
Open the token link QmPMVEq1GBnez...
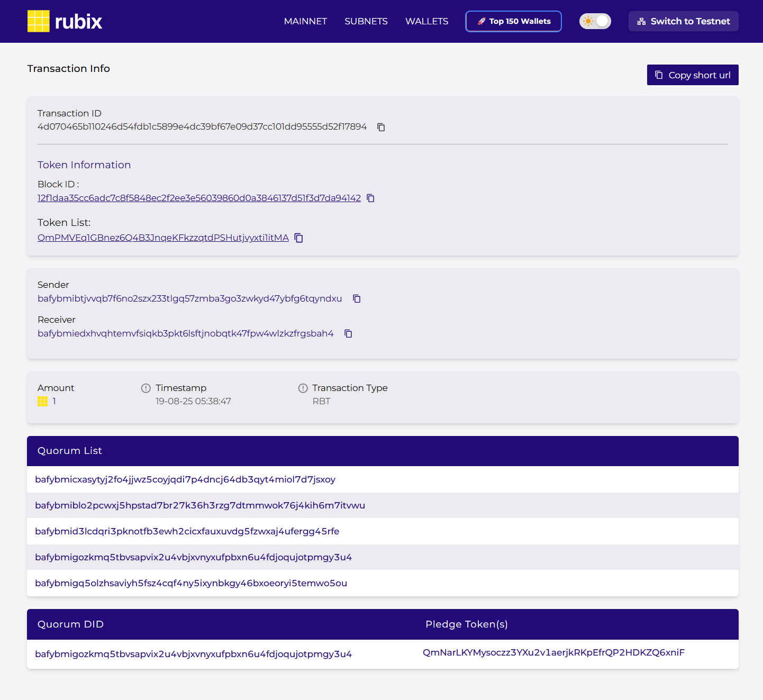tap(163, 238)
